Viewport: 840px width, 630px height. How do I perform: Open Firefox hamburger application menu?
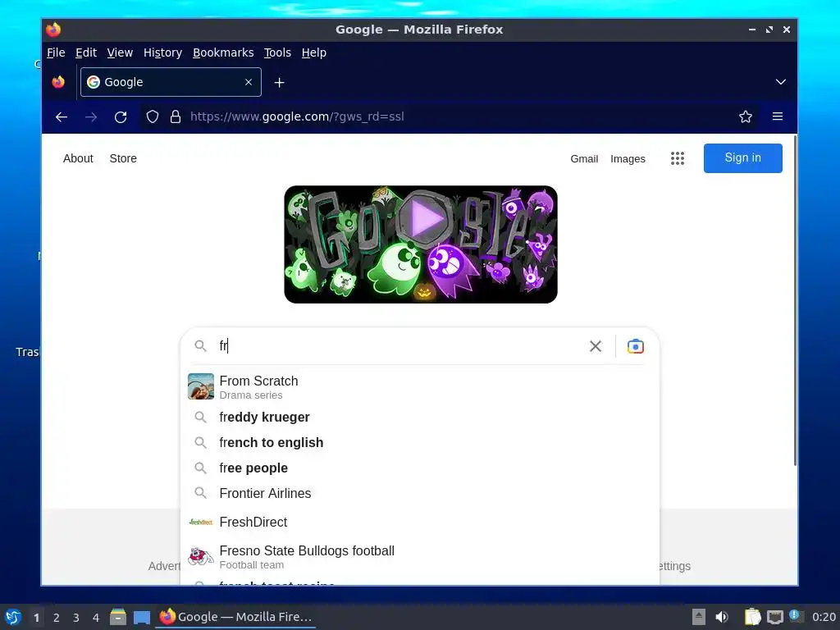pos(778,116)
